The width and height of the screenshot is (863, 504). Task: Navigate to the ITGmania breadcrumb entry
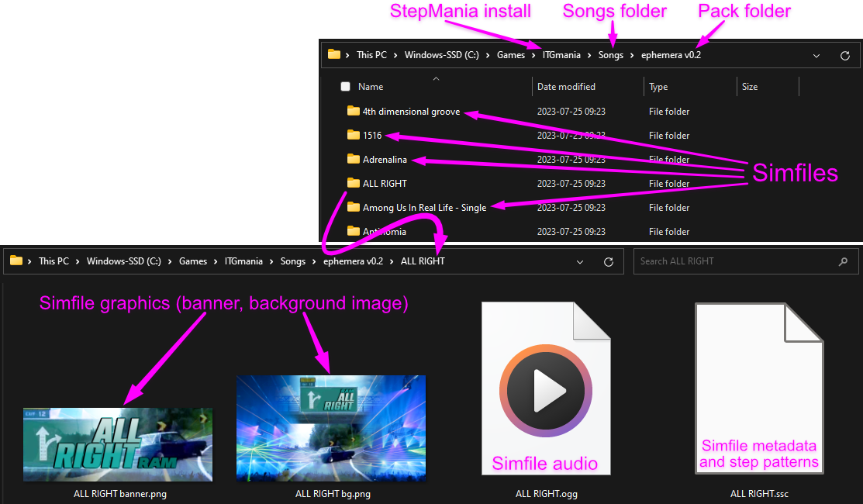[561, 54]
